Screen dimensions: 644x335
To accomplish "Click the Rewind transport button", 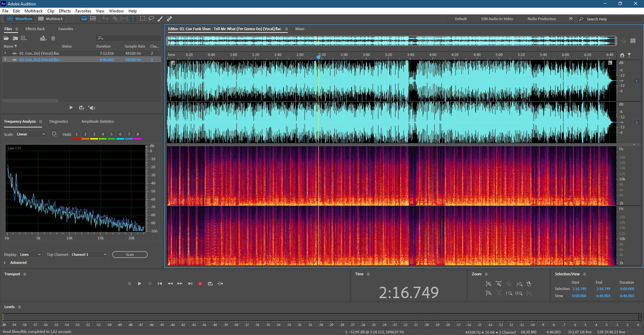I will point(170,284).
